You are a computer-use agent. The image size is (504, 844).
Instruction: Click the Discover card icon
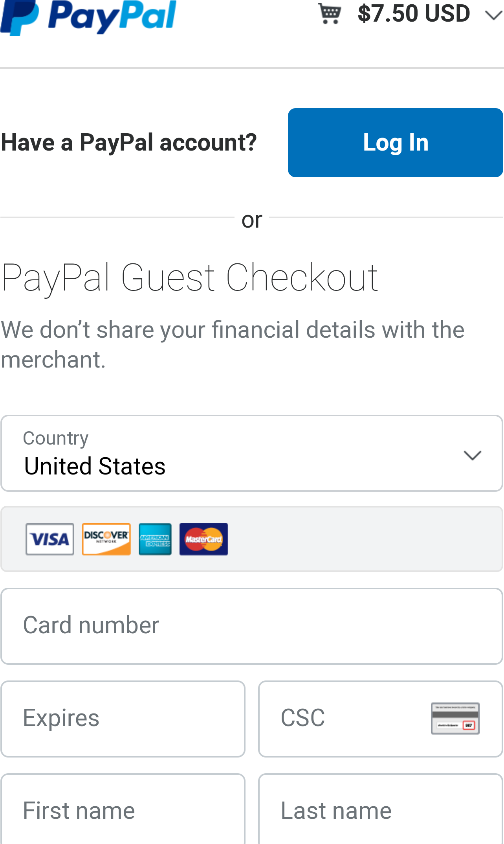(x=106, y=539)
